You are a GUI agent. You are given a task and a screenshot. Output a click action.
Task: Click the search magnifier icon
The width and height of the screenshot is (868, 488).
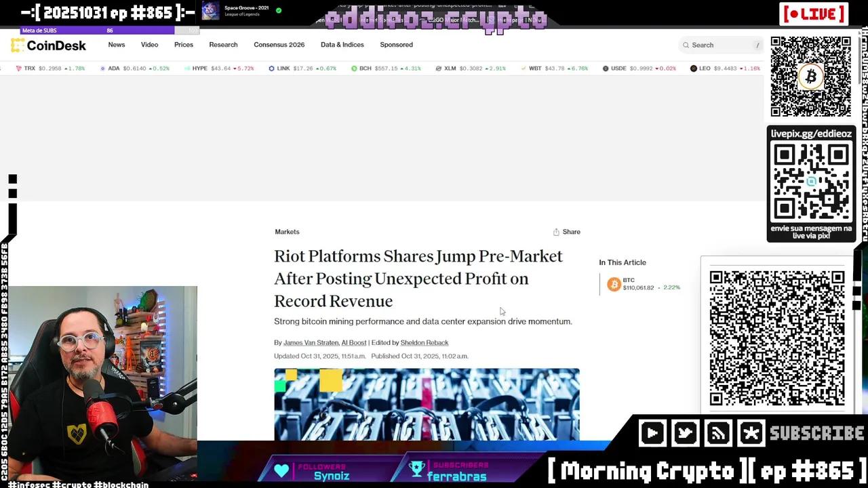coord(686,45)
